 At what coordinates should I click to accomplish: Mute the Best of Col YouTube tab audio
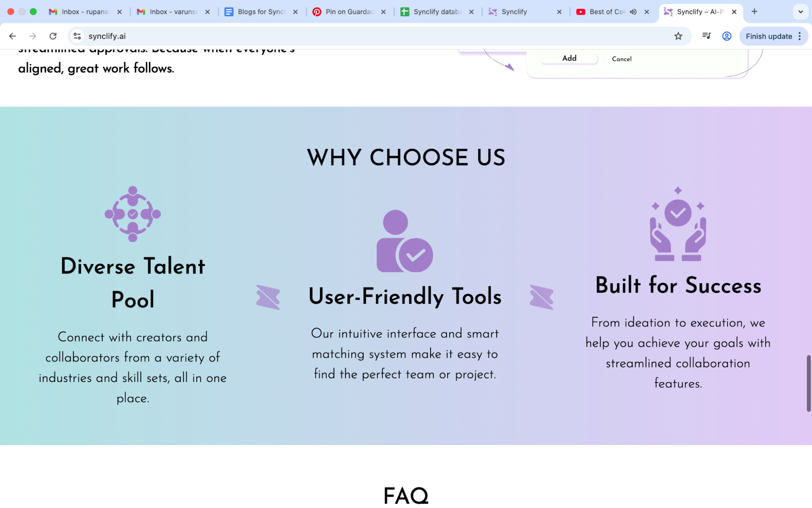click(633, 12)
